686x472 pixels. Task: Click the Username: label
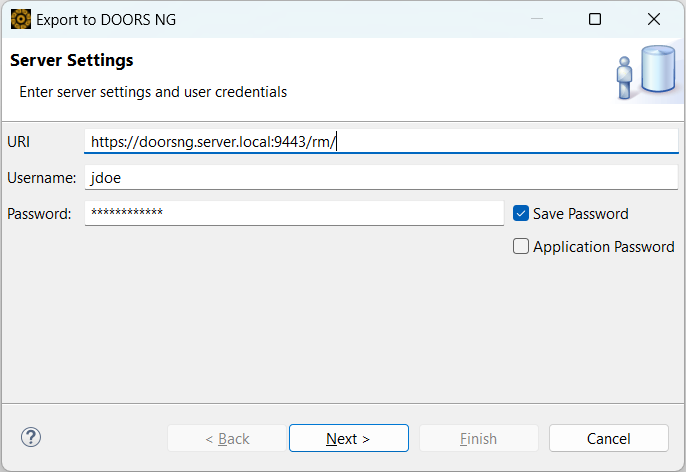(42, 177)
